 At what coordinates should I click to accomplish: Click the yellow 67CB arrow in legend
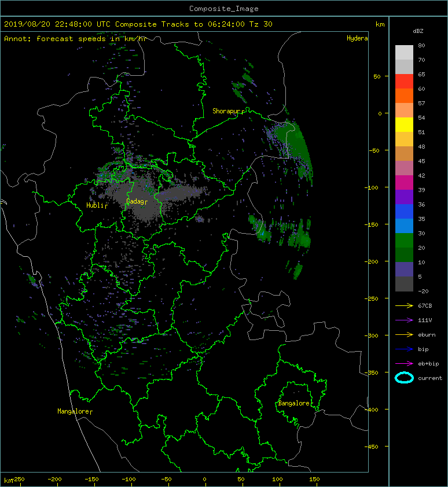[404, 305]
